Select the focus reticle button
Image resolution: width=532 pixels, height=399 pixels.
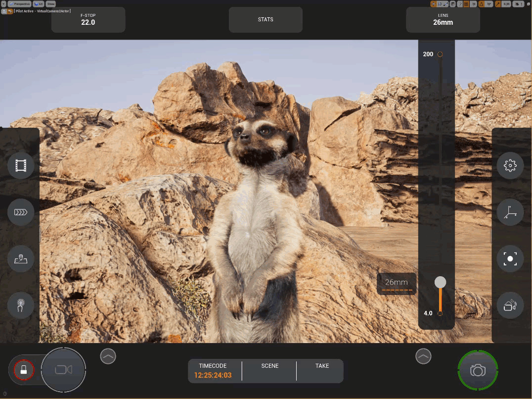pyautogui.click(x=510, y=258)
